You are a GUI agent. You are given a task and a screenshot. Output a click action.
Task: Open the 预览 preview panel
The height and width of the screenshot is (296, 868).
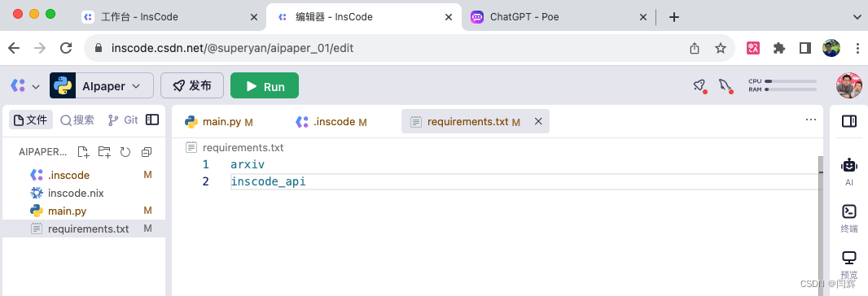[x=848, y=264]
